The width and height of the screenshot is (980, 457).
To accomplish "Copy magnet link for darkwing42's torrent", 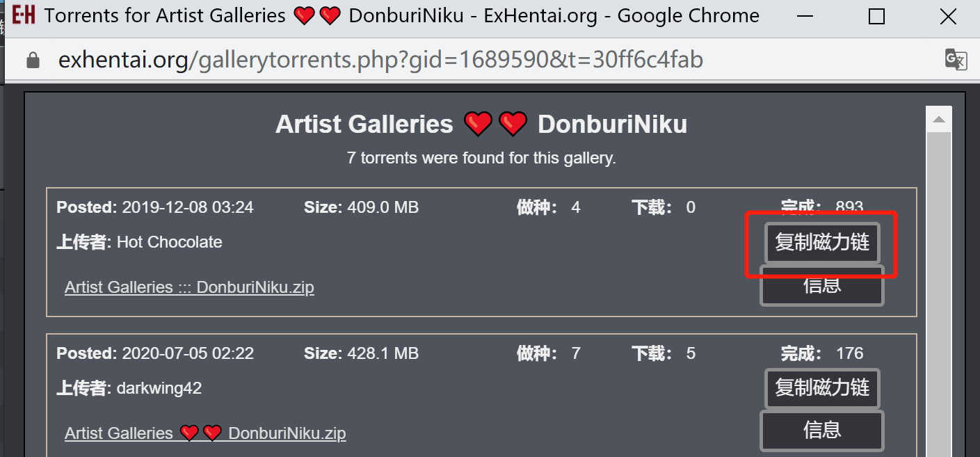I will [822, 387].
